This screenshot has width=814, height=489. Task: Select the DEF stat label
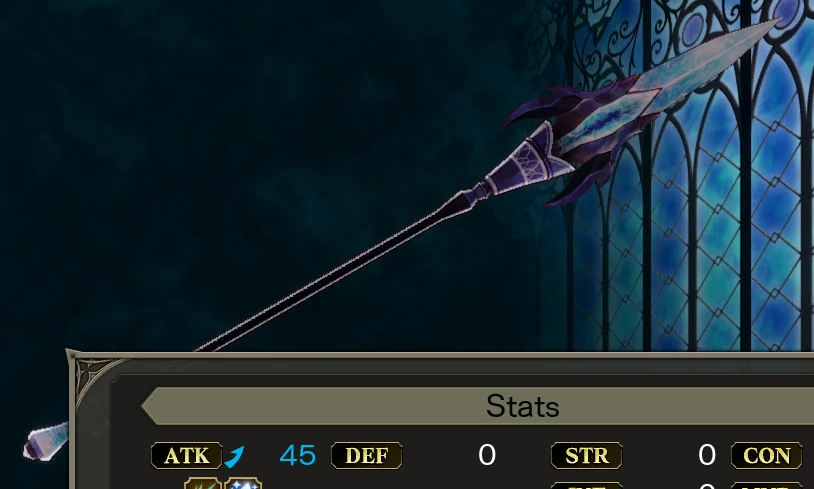[x=367, y=456]
